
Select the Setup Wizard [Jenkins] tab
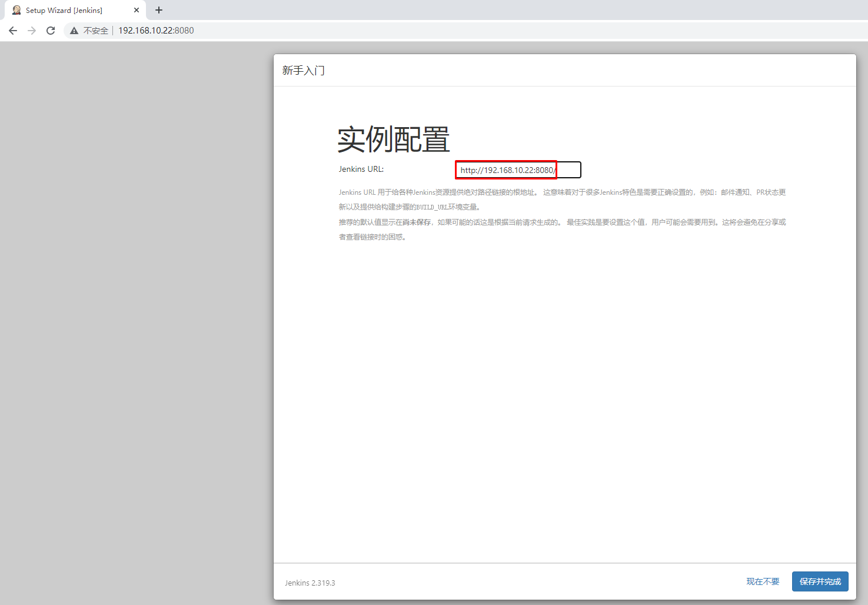[64, 10]
